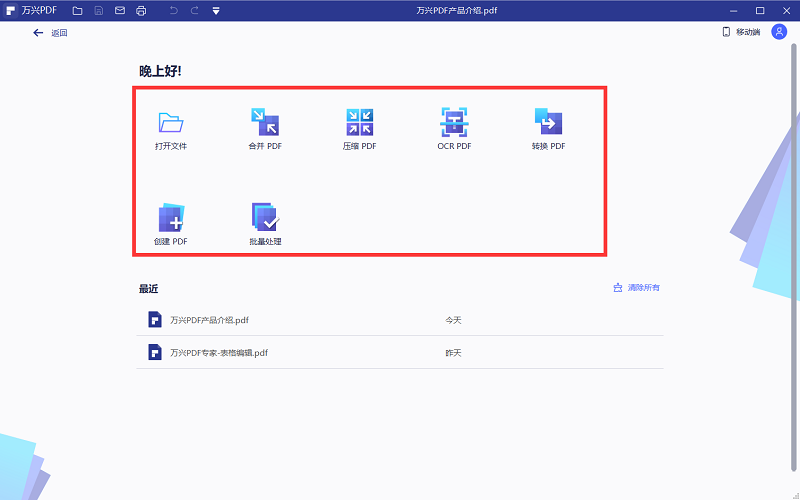Click the 昨天 date entry
Screen dimensions: 800x500
(x=453, y=353)
